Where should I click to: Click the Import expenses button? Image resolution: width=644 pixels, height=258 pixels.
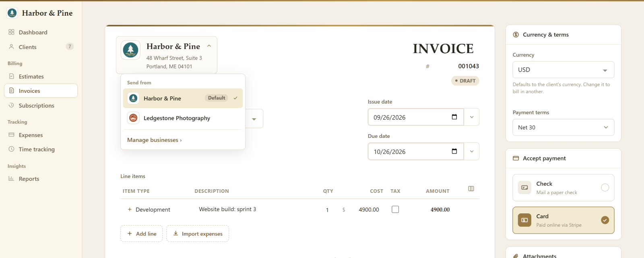(x=198, y=233)
